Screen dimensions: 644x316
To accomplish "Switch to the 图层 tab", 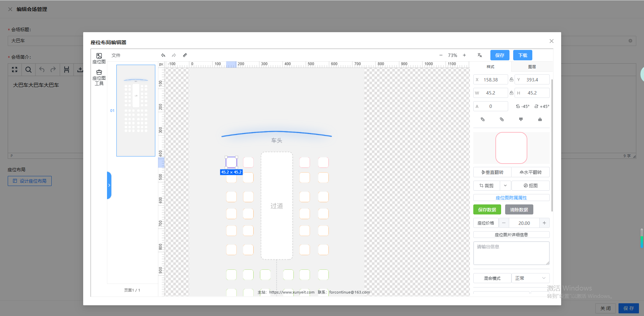I will pos(532,67).
